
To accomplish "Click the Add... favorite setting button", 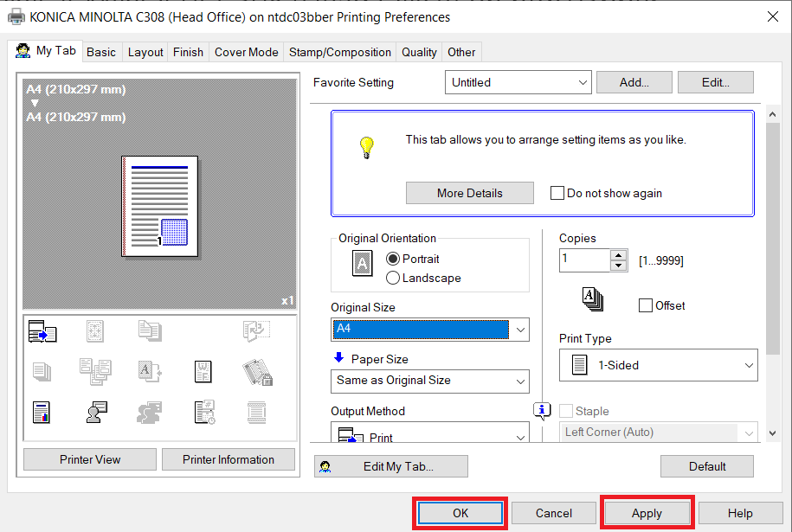I will [634, 82].
